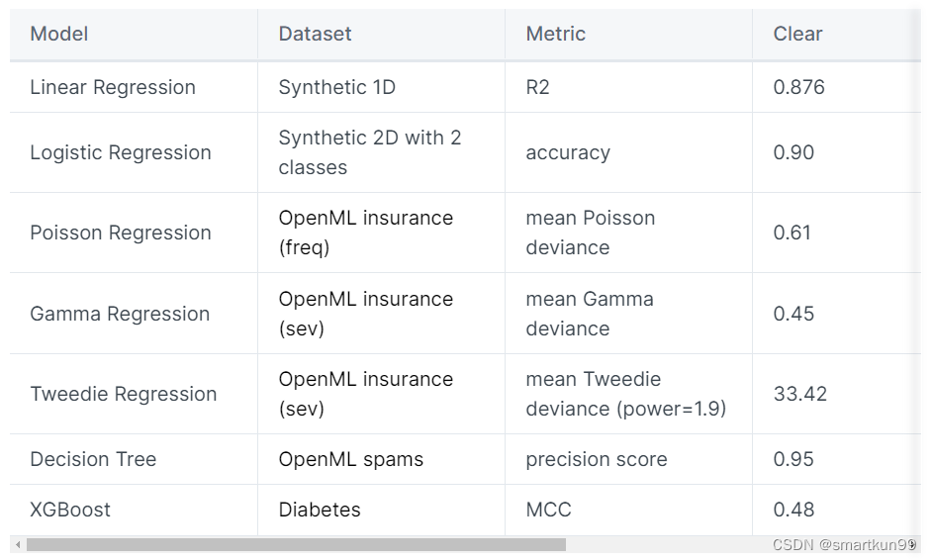This screenshot has height=560, width=931.
Task: Select the Model column header
Action: [59, 34]
